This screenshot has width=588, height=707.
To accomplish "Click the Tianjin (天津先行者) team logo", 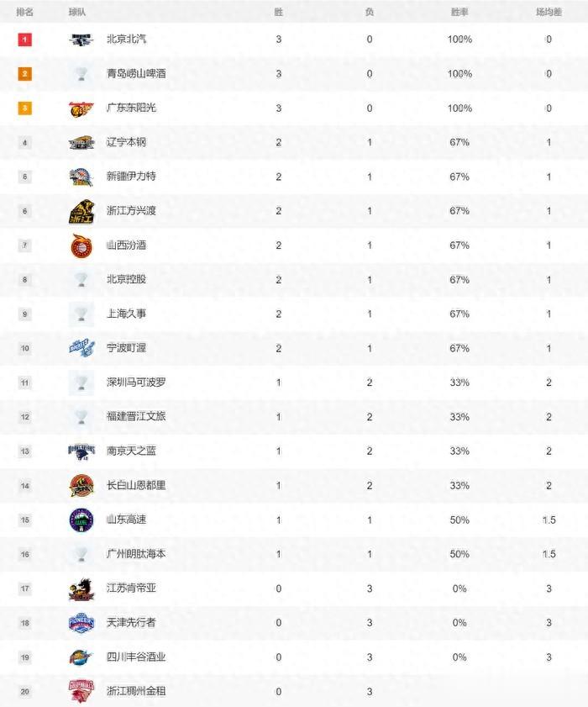I will (81, 623).
